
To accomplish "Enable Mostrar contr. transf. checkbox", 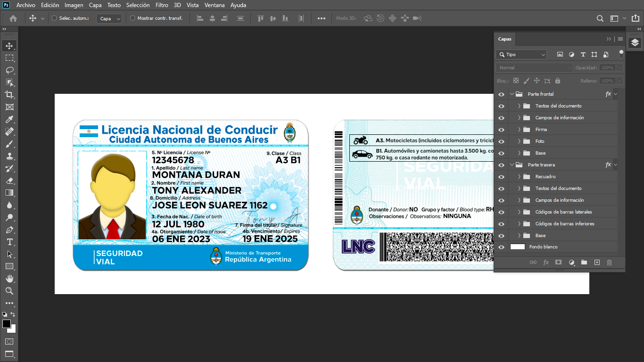I will point(132,18).
